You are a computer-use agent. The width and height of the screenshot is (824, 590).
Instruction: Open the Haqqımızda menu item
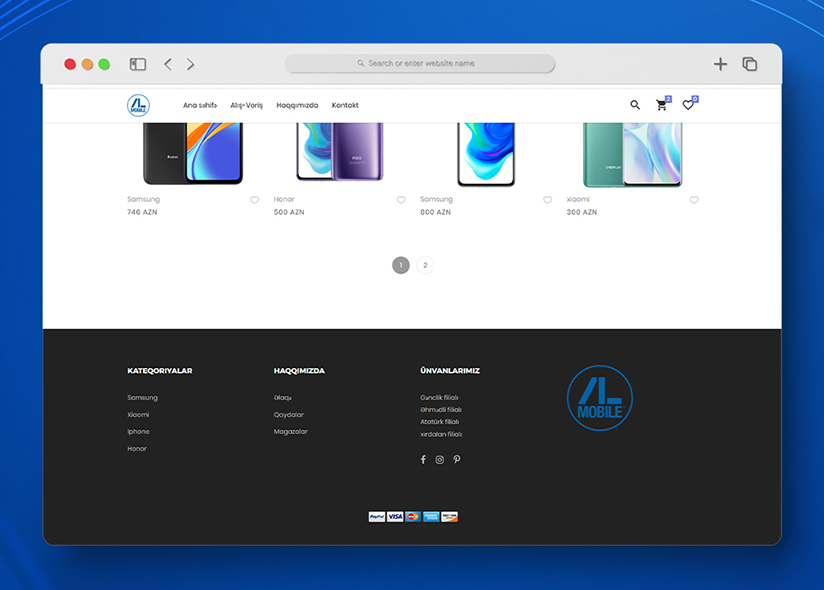coord(297,105)
